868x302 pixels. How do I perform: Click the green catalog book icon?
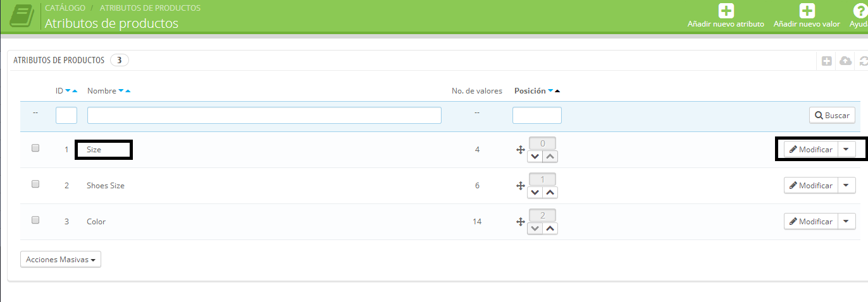(21, 16)
